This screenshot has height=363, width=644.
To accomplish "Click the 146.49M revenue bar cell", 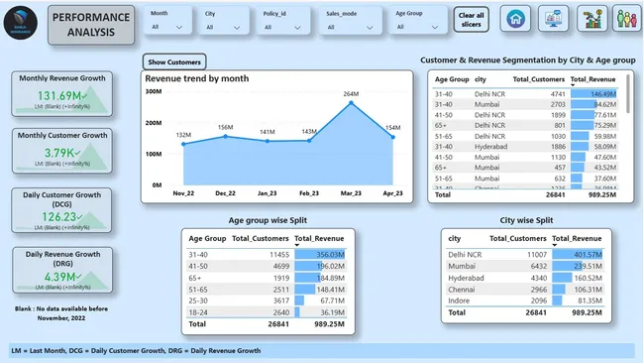I will point(593,94).
